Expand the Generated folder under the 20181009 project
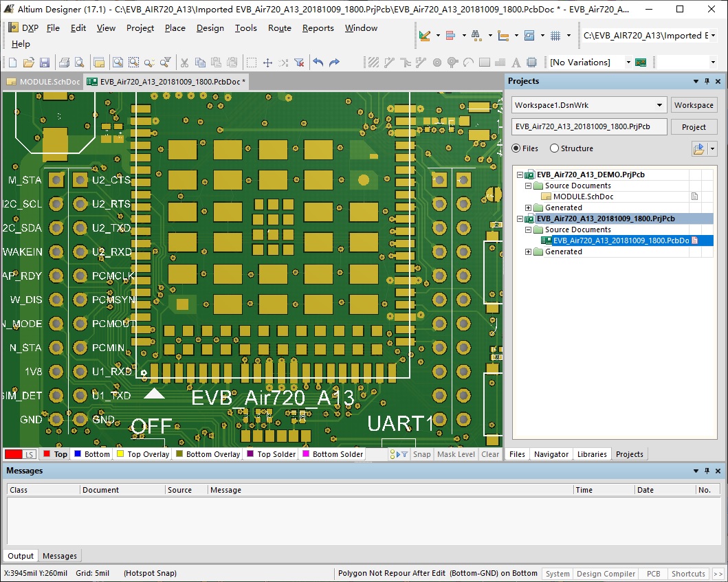Screen dimensions: 728x582 point(529,251)
